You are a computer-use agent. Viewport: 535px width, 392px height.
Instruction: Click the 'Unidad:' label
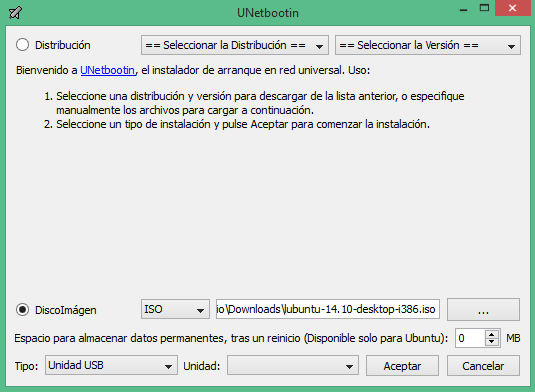tap(202, 366)
